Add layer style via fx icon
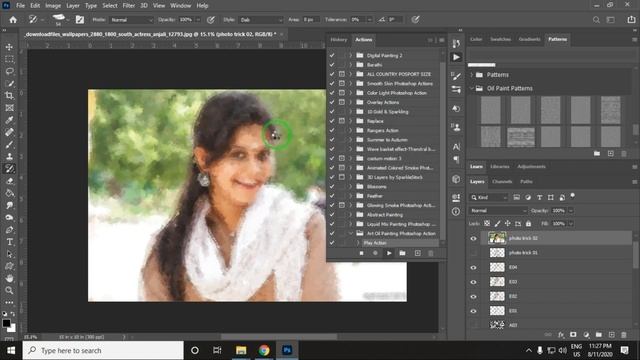Screen dimensions: 640x360 [x=561, y=335]
